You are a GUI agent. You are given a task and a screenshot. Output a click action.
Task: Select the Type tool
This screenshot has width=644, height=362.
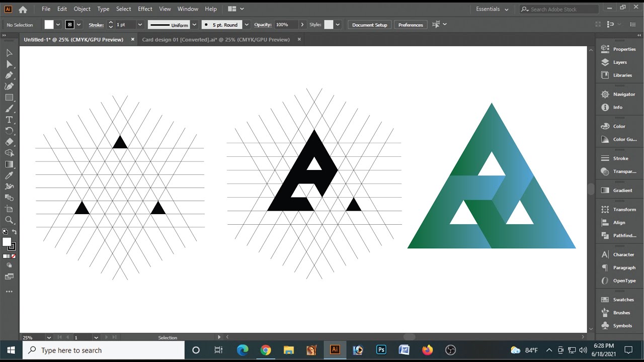(9, 120)
